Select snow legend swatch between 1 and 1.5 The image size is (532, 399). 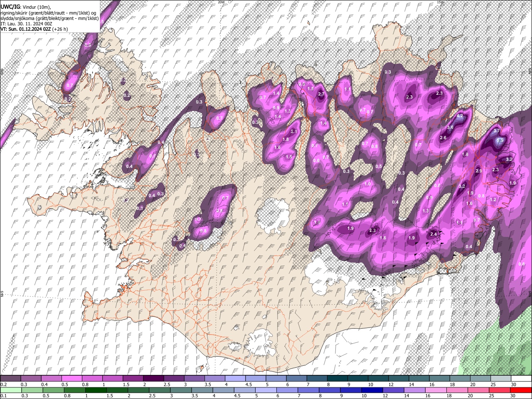(x=112, y=379)
